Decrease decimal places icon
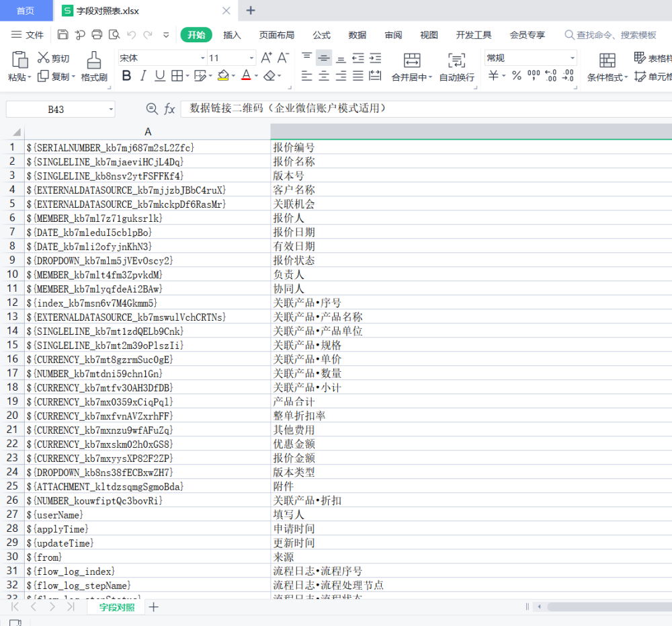 coord(568,76)
